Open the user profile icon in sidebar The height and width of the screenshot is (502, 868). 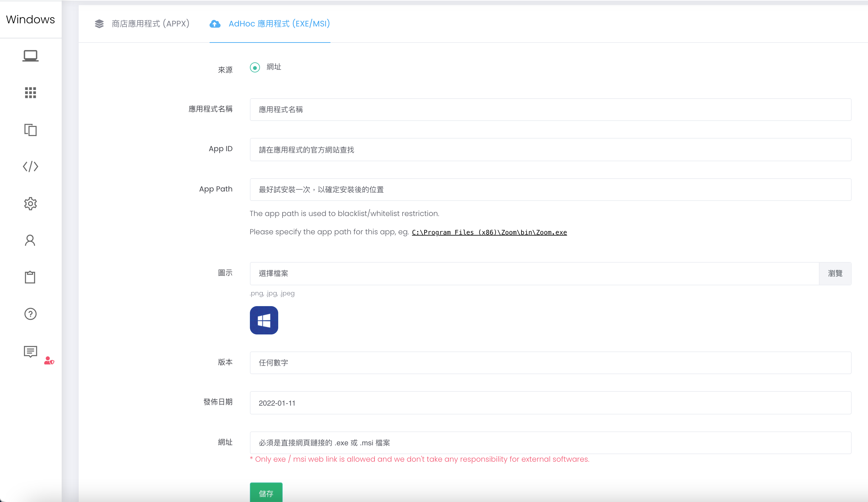tap(30, 240)
